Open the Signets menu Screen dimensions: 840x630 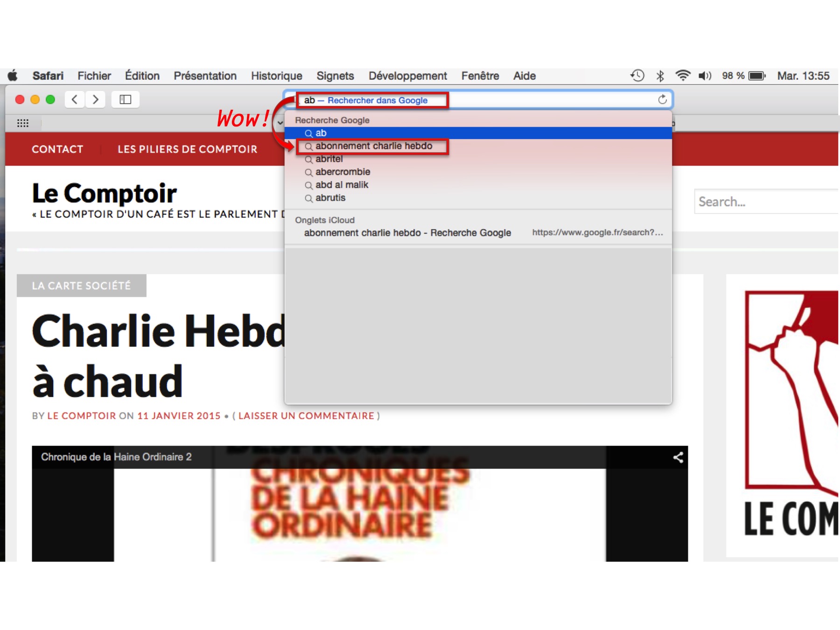coord(335,76)
